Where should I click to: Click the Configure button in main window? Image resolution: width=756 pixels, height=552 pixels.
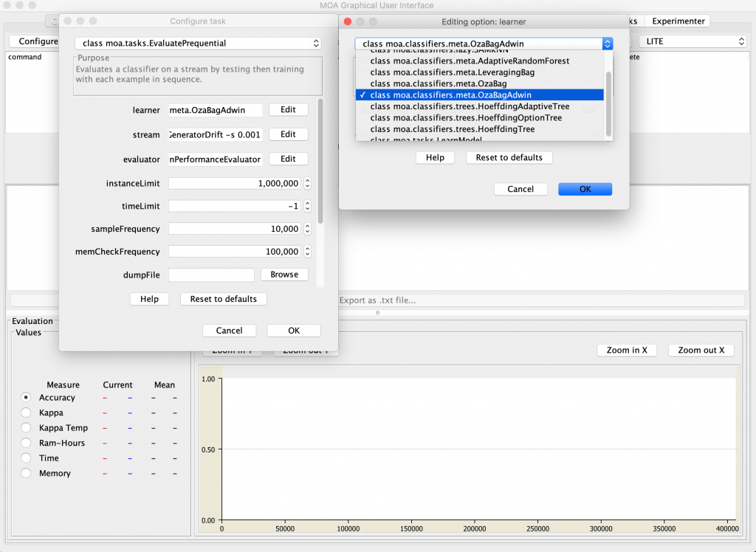pyautogui.click(x=35, y=41)
